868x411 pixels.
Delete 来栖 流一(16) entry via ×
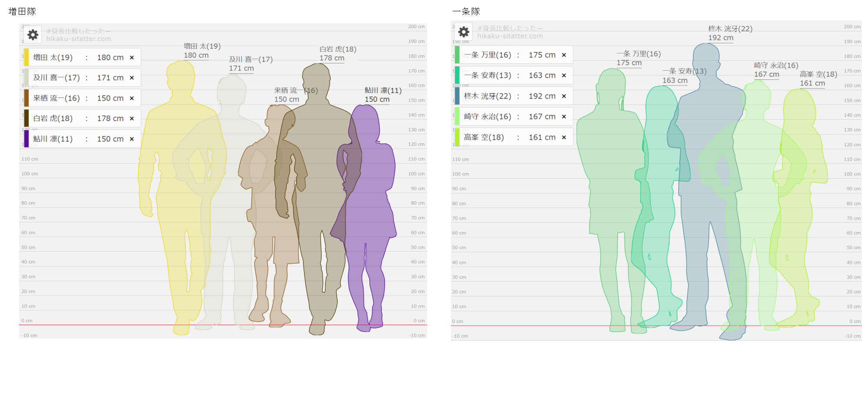[132, 99]
